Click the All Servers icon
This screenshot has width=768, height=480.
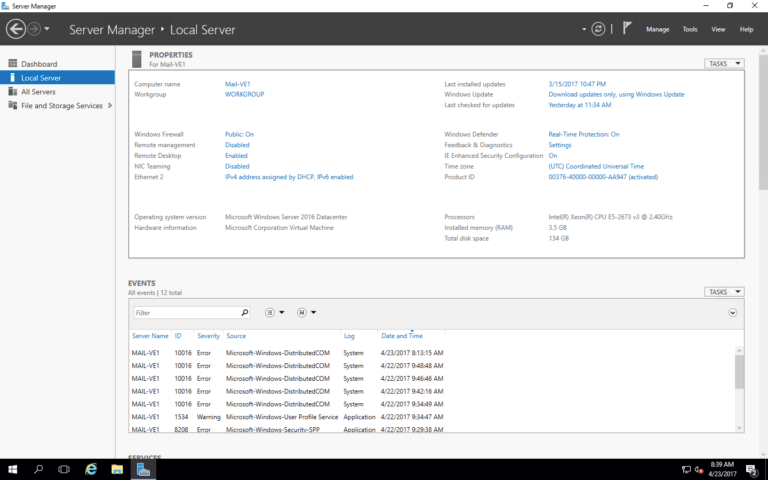[x=13, y=92]
